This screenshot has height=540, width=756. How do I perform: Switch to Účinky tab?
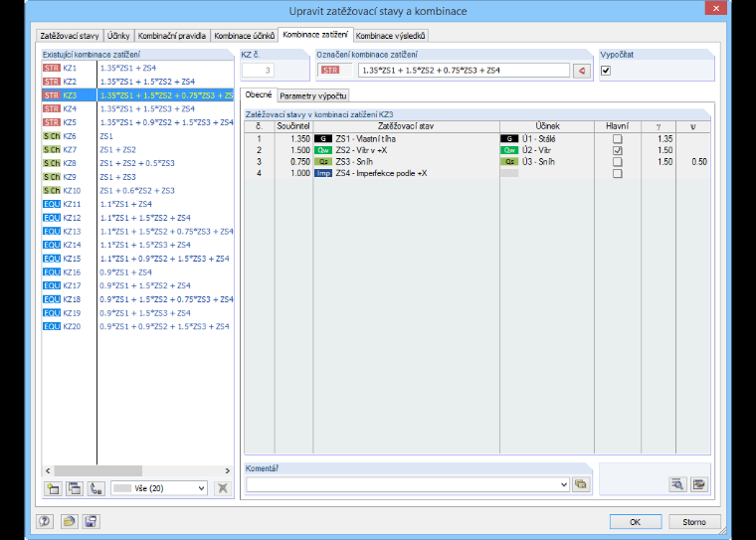[x=118, y=36]
